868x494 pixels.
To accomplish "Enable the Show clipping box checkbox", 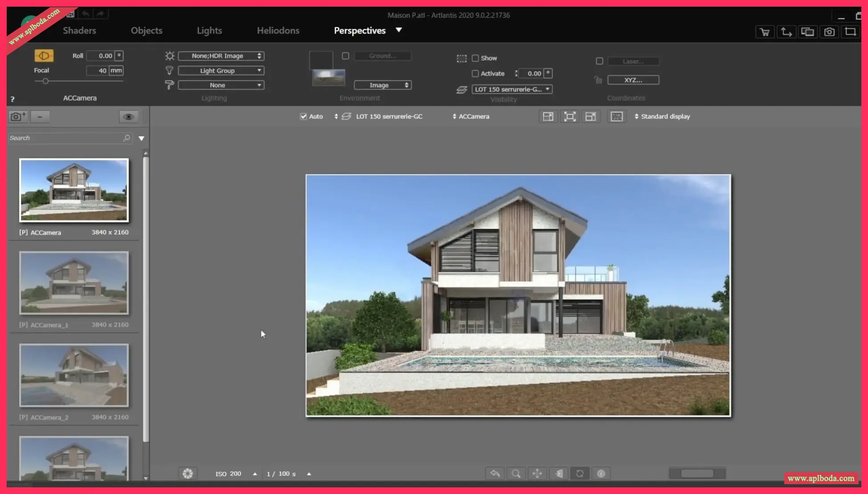I will (x=475, y=58).
